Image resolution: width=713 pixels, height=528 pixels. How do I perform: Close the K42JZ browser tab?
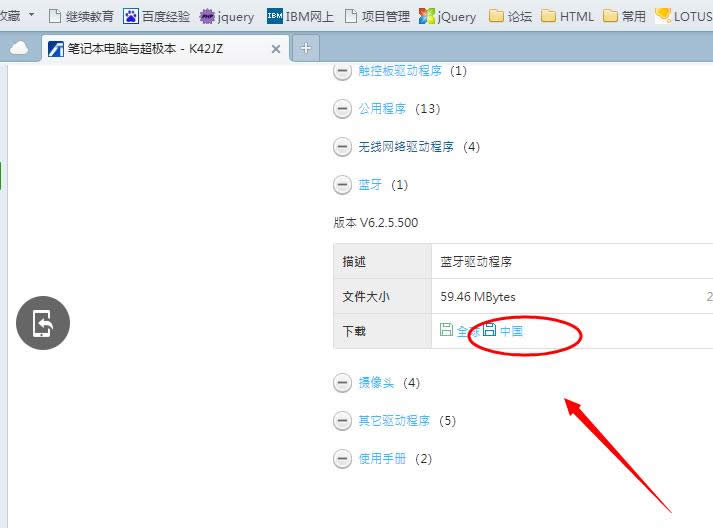[x=276, y=48]
